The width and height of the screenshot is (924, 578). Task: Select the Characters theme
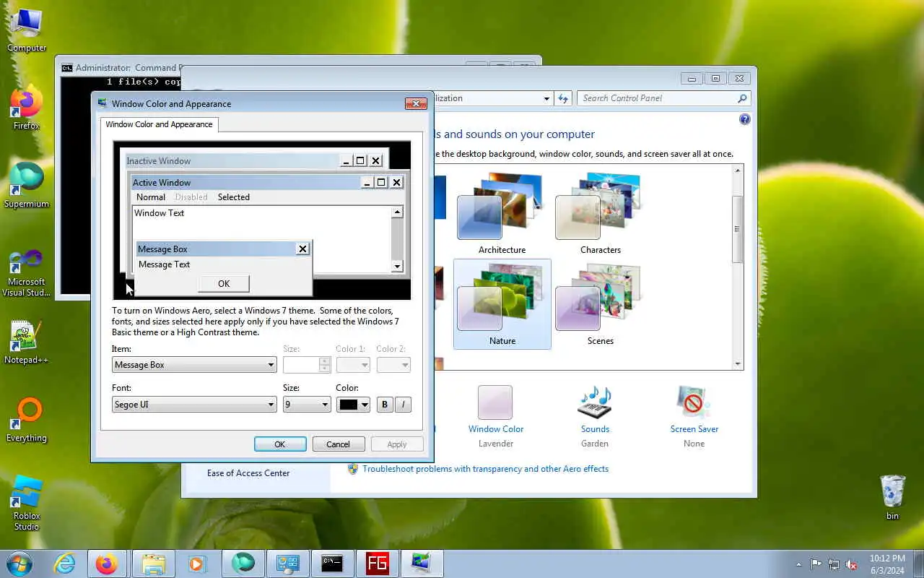click(x=601, y=214)
